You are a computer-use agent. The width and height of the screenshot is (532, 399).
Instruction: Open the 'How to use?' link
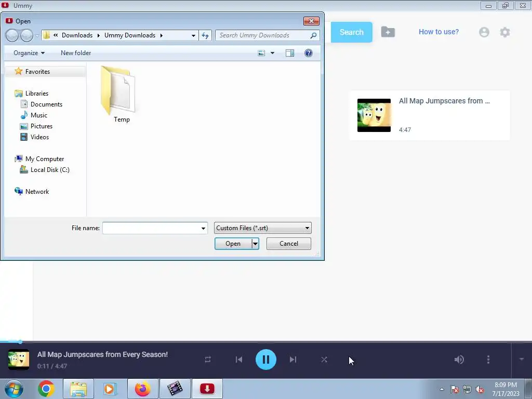coord(438,32)
